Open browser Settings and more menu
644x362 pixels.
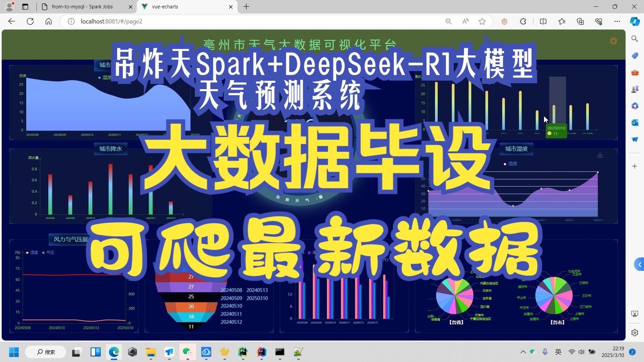[617, 21]
